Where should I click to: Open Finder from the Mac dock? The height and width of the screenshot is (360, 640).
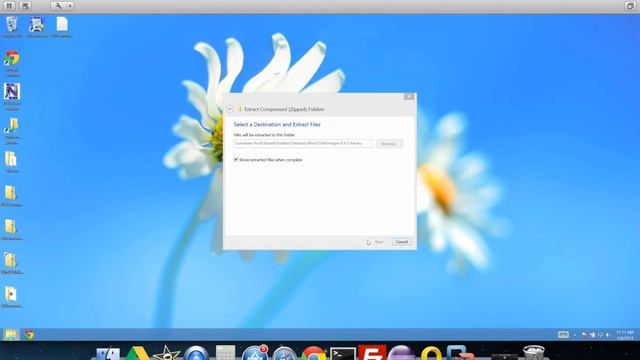[108, 353]
